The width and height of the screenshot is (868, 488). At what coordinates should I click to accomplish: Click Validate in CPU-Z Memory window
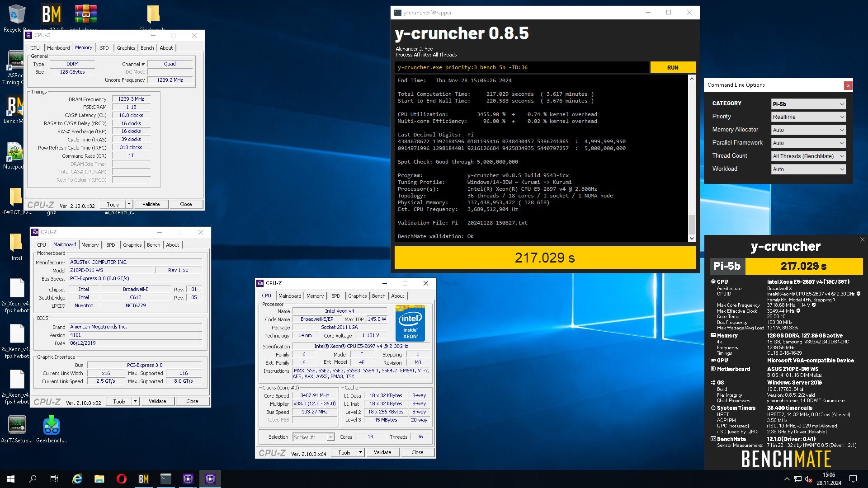151,204
